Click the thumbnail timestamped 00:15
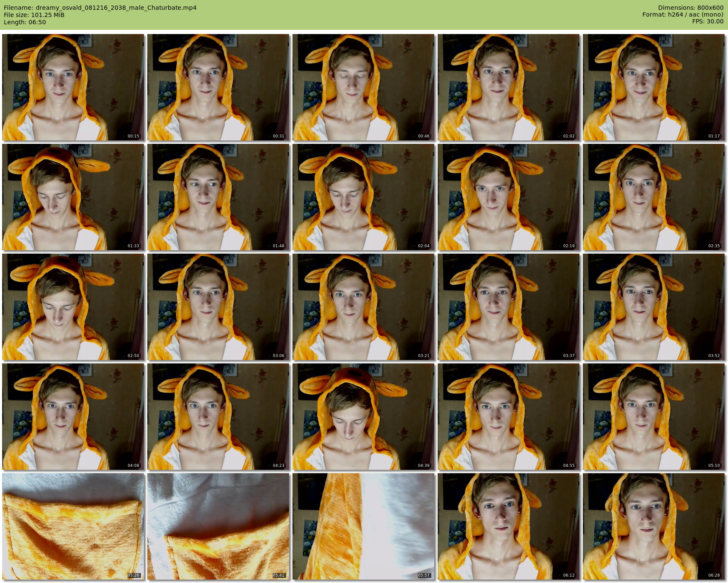Screen dimensions: 728x583 pos(73,87)
